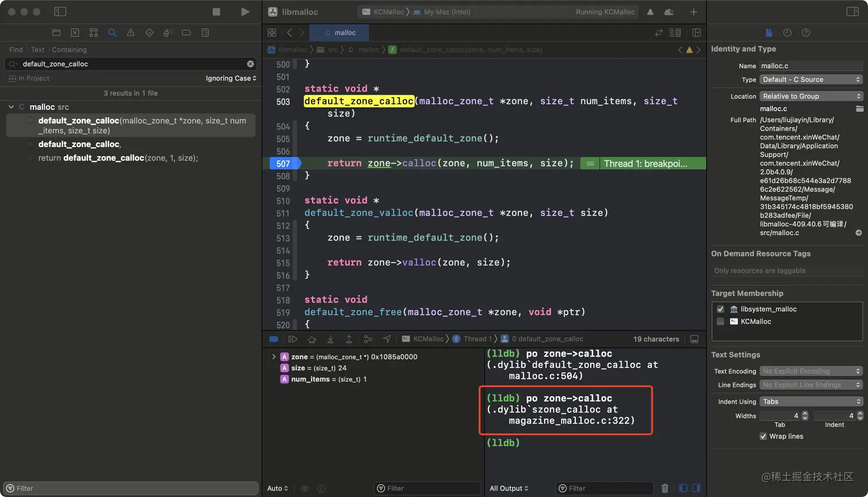
Task: Show the File inspector tab
Action: point(769,33)
